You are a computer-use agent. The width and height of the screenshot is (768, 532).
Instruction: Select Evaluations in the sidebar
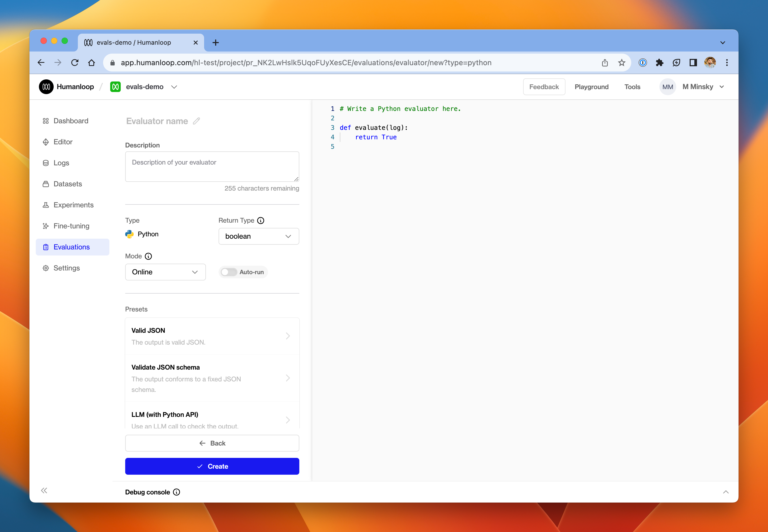click(x=72, y=247)
